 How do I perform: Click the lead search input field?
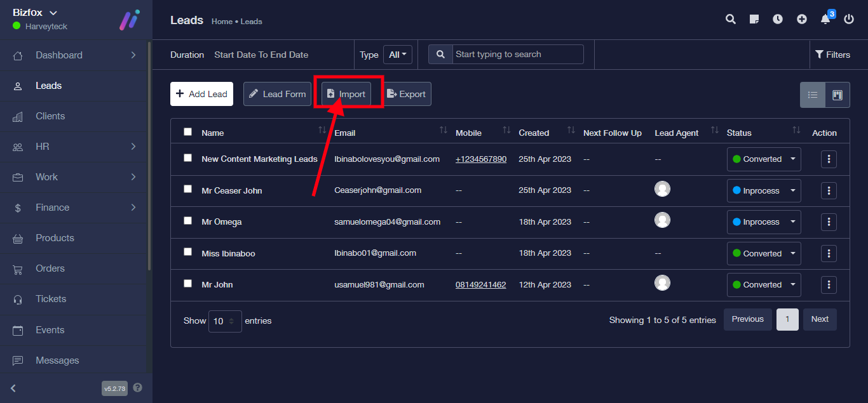pyautogui.click(x=517, y=55)
